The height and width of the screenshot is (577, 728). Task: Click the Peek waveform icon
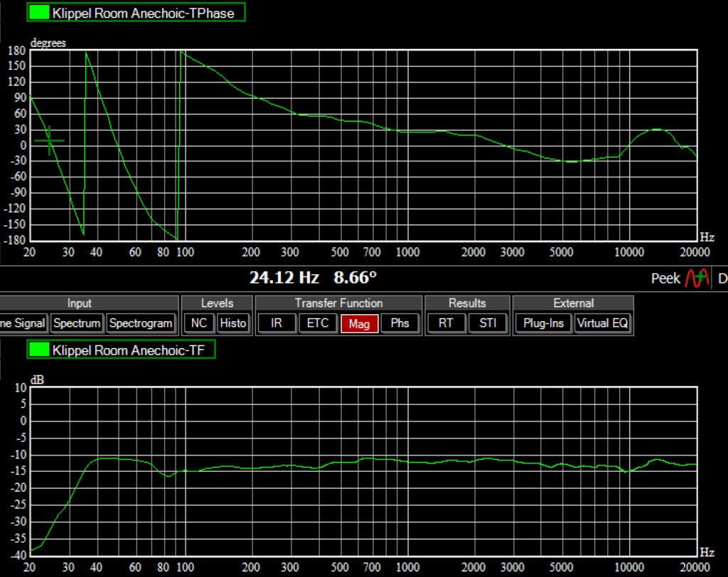click(x=697, y=278)
